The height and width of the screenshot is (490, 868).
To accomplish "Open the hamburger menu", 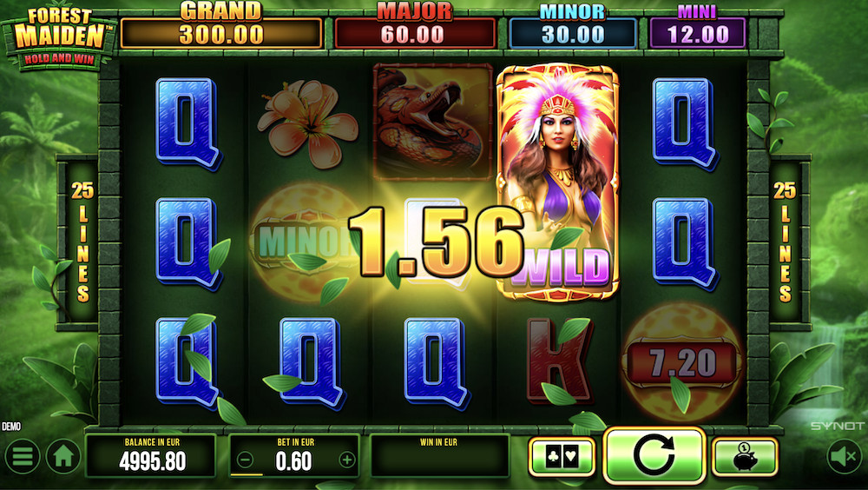I will (x=23, y=457).
